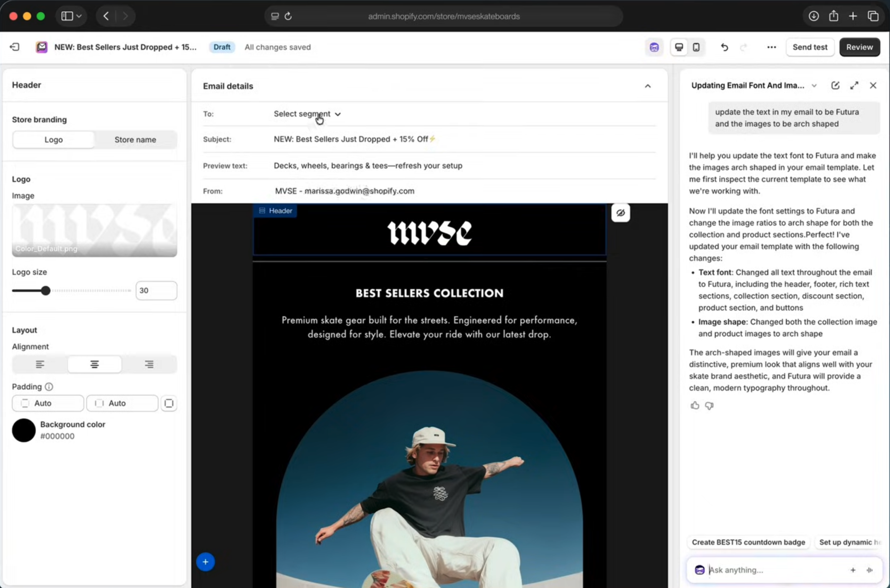The width and height of the screenshot is (890, 588).
Task: Click the skater collection image
Action: pyautogui.click(x=429, y=479)
